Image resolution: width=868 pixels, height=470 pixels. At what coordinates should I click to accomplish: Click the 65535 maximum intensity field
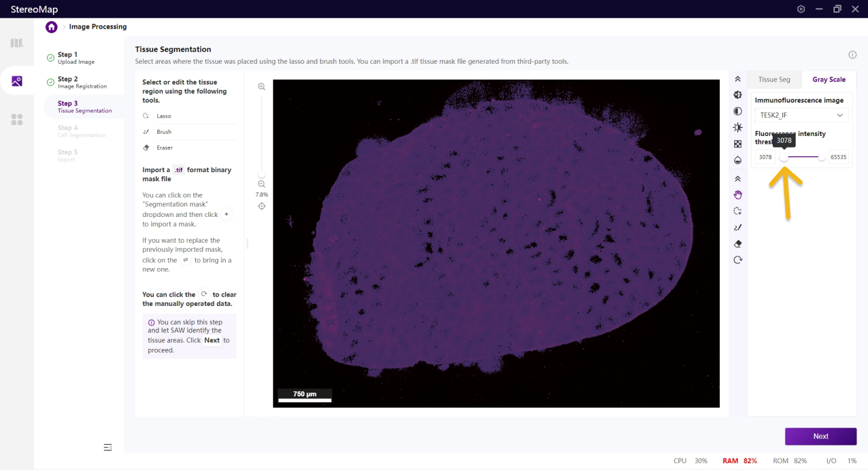(x=838, y=157)
